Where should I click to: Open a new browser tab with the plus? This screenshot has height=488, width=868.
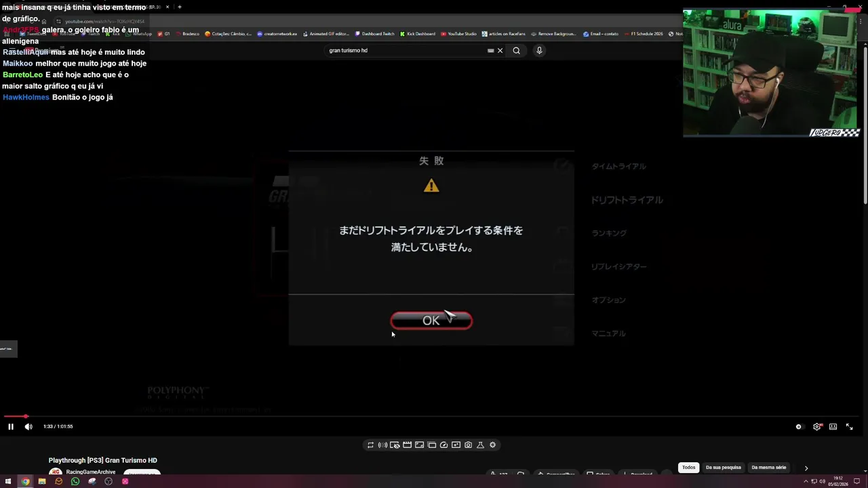pos(180,7)
